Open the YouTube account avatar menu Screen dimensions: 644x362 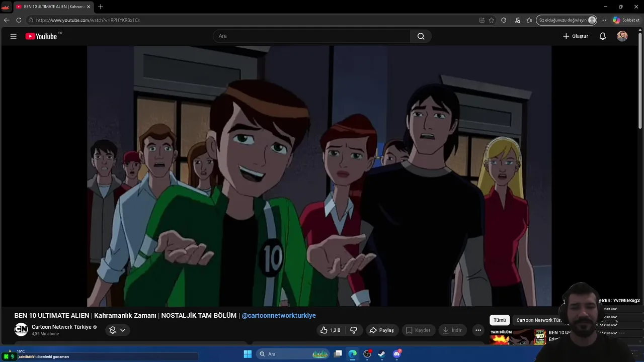[622, 36]
